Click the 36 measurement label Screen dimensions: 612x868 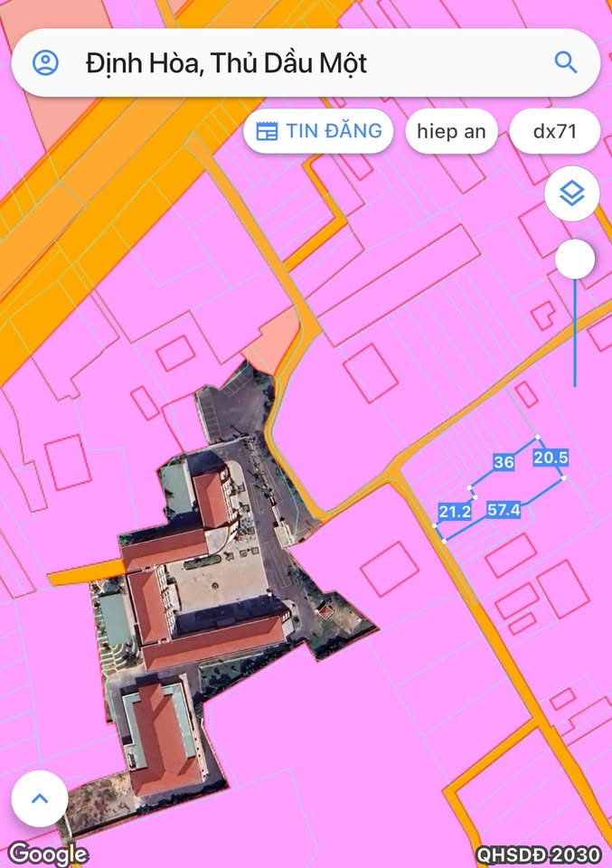pyautogui.click(x=504, y=462)
